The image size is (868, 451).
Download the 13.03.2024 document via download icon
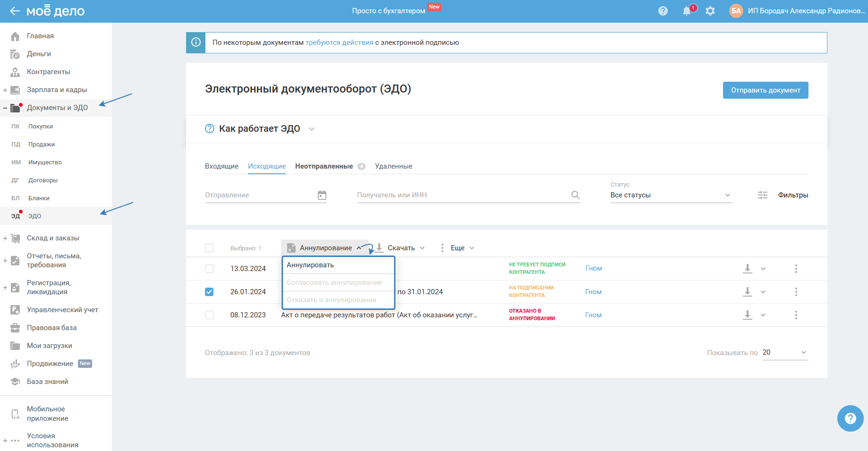point(748,269)
